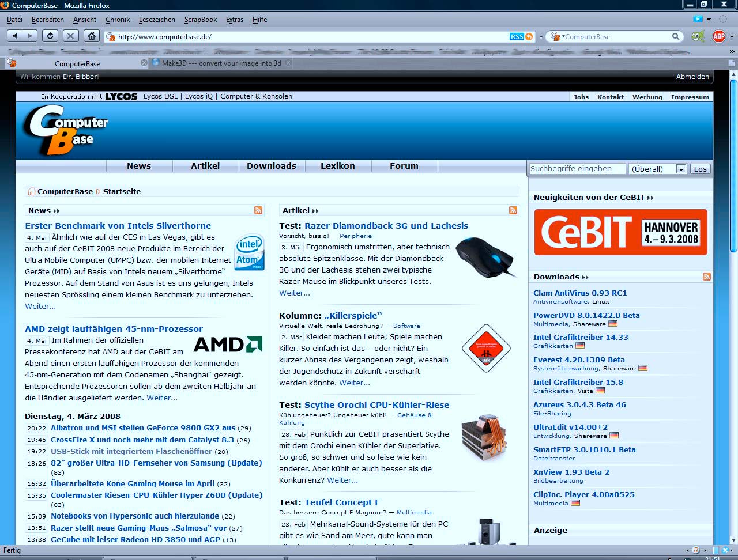Open the Hilfe menu
The image size is (738, 560).
[259, 20]
